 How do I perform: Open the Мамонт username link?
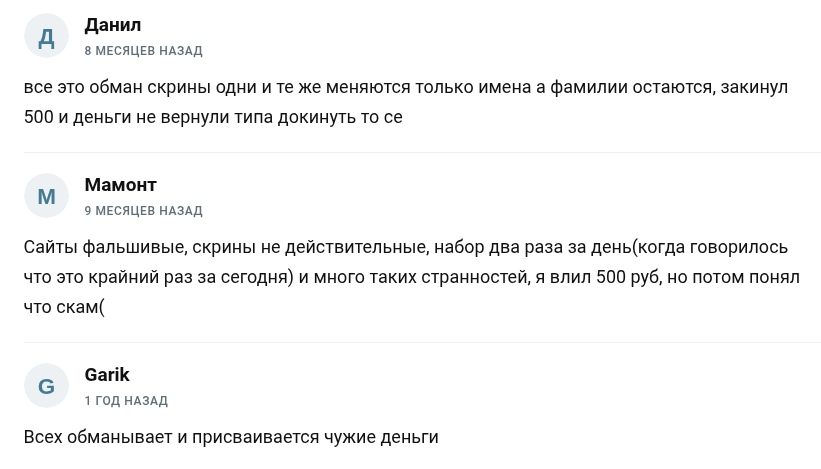coord(120,185)
